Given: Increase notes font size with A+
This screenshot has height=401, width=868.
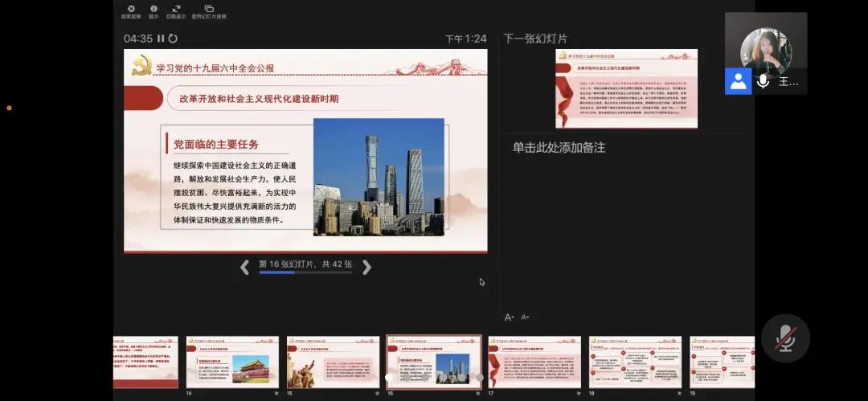Looking at the screenshot, I should pyautogui.click(x=509, y=317).
